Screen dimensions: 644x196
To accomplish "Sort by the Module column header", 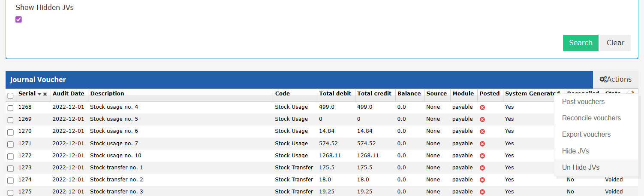I will click(463, 93).
